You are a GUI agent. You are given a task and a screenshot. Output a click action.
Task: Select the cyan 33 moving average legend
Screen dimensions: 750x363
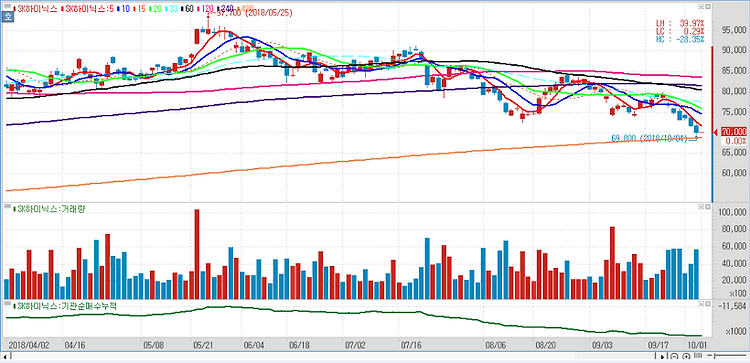[171, 9]
